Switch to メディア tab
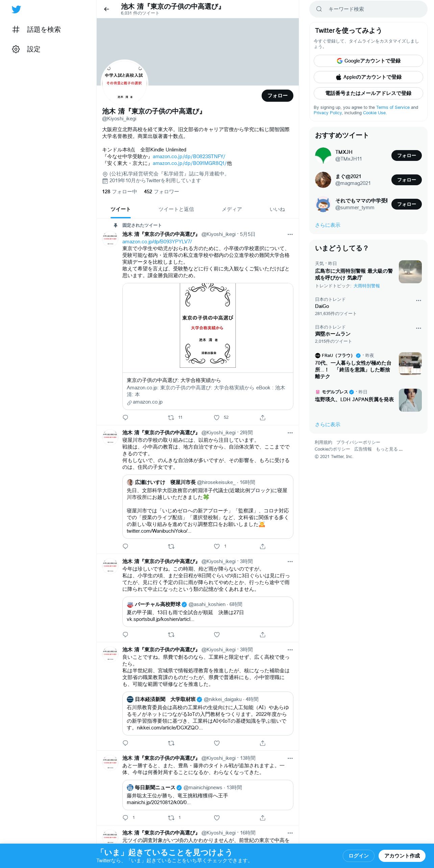 (x=232, y=209)
